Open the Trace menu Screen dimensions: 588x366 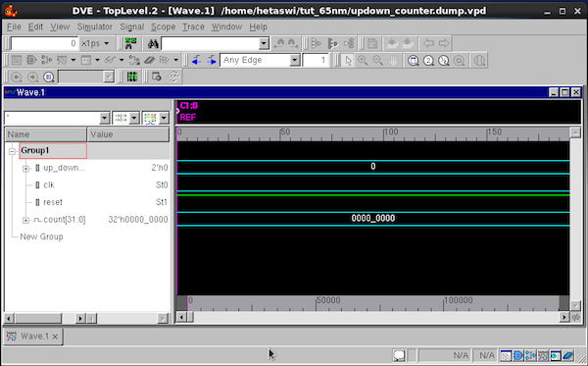coord(193,27)
